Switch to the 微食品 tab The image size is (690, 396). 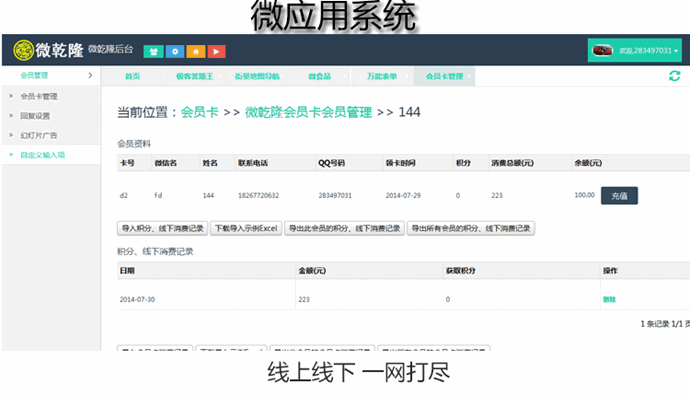click(319, 77)
